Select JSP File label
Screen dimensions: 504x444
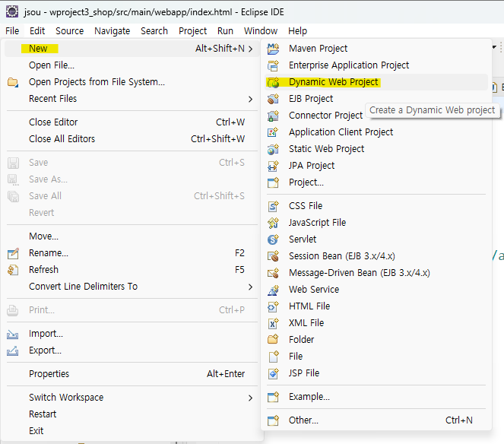pyautogui.click(x=304, y=373)
